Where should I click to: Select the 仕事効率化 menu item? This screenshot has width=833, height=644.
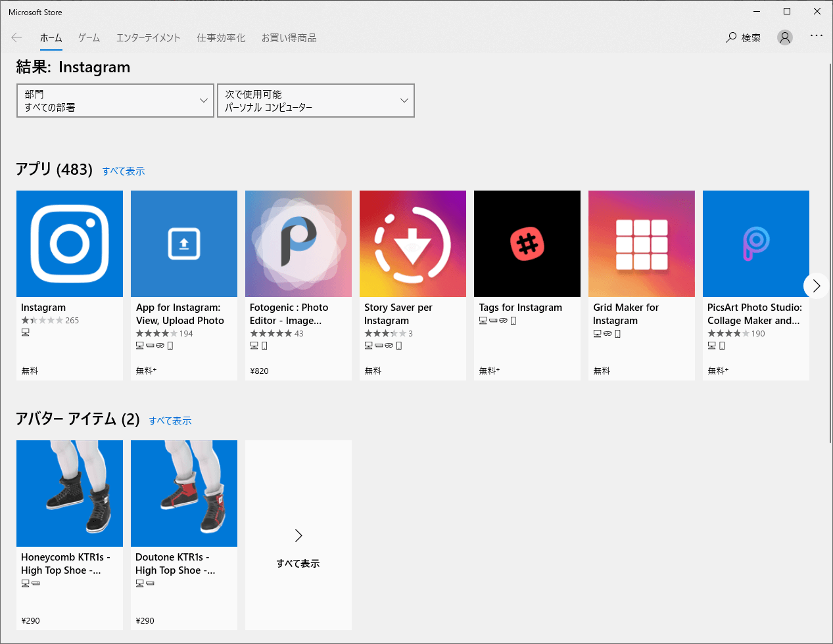coord(220,37)
